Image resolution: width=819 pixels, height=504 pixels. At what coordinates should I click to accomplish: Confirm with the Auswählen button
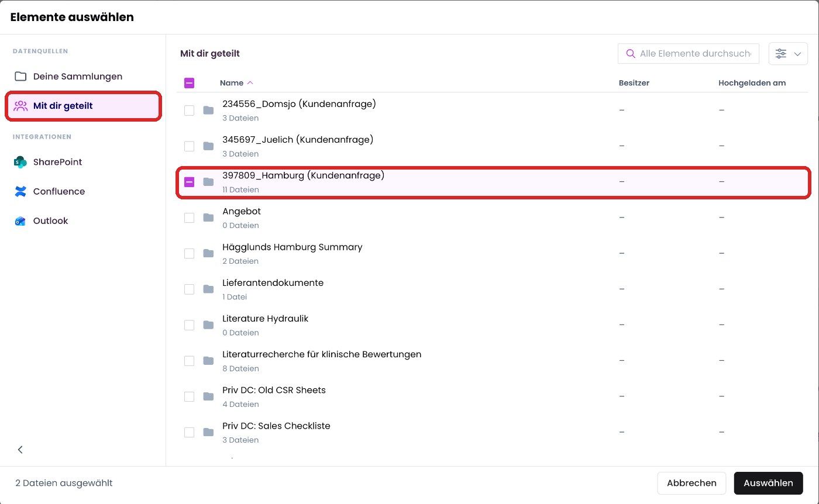(768, 483)
